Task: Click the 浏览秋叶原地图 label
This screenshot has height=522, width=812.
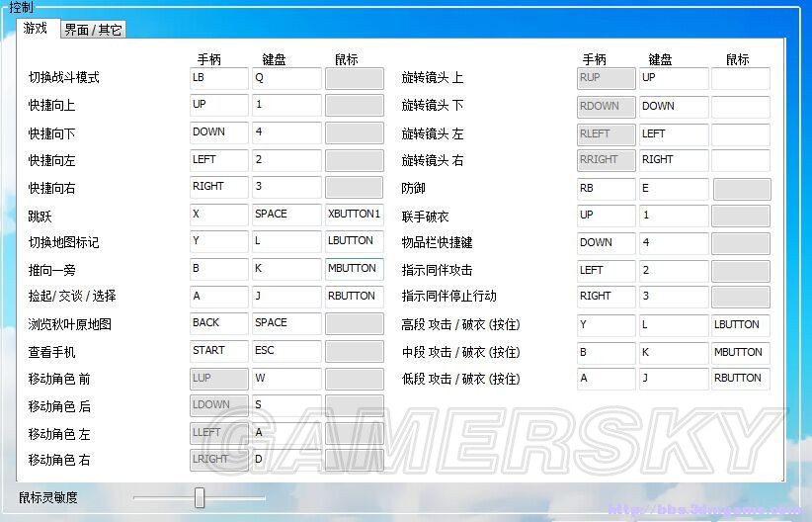Action: [70, 324]
